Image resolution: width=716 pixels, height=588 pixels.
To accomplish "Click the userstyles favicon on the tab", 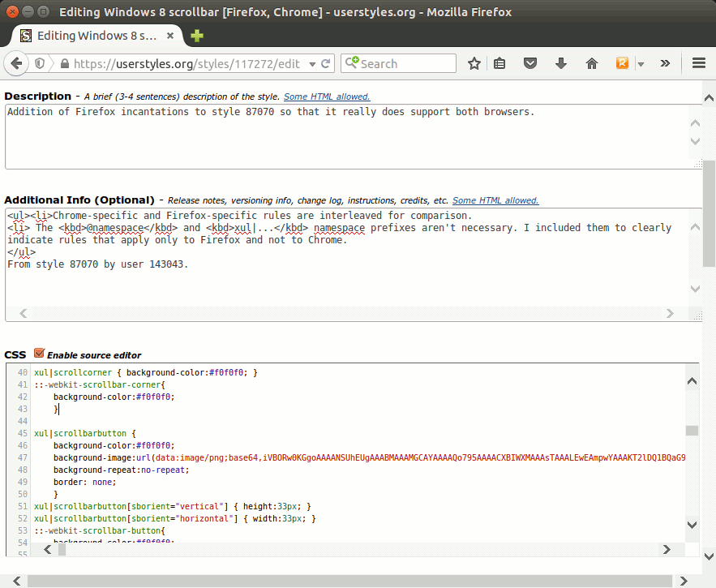I will [26, 36].
